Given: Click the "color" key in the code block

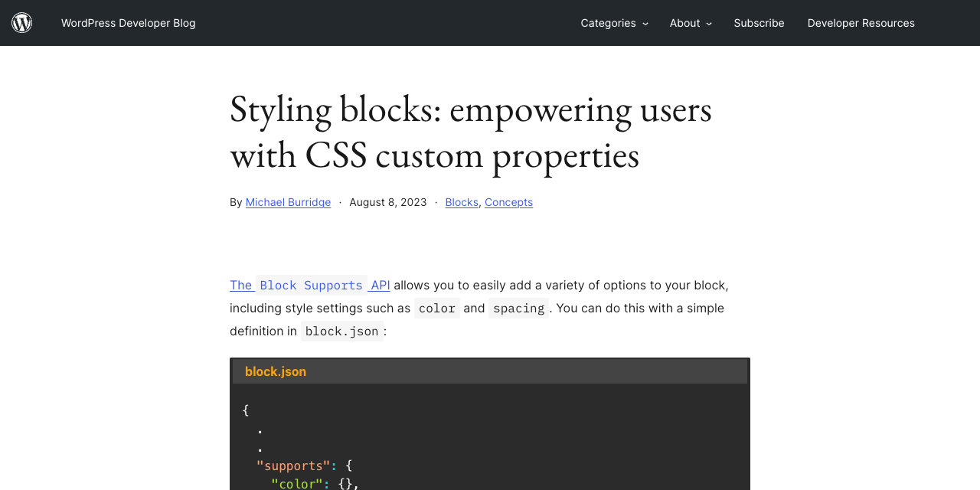Looking at the screenshot, I should click(x=297, y=483).
